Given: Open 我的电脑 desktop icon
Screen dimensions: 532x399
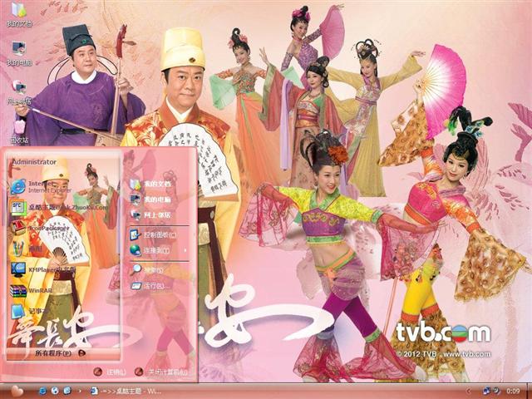Looking at the screenshot, I should (19, 52).
